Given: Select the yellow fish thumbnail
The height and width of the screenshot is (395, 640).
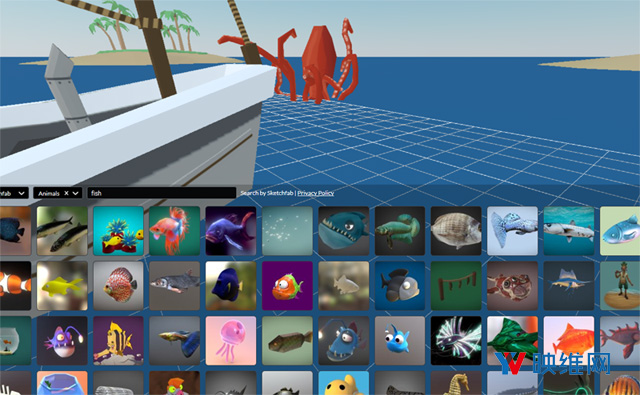Looking at the screenshot, I should coord(62,286).
